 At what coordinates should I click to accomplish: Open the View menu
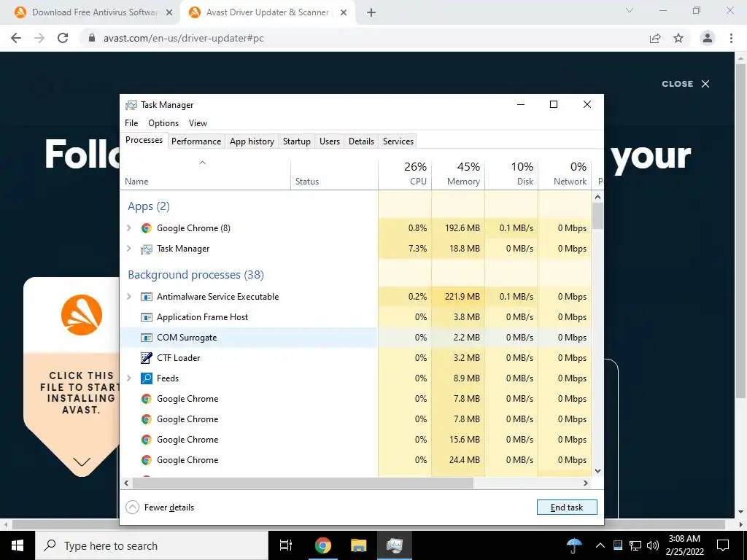pos(198,122)
